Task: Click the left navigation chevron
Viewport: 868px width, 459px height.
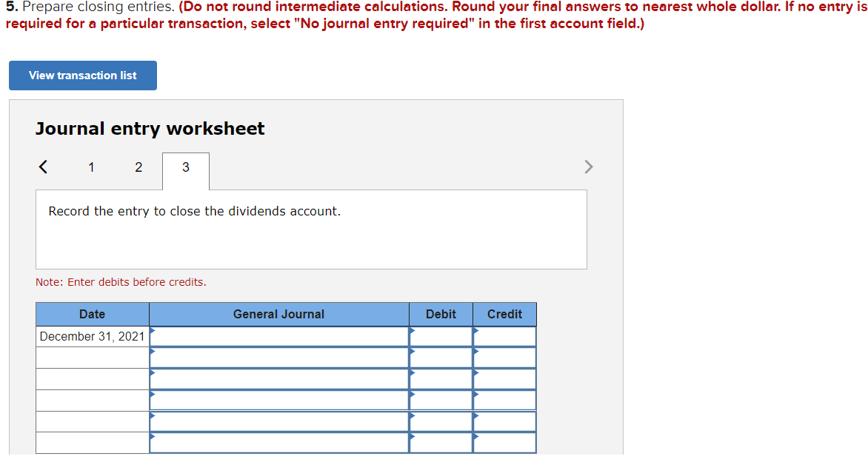Action: tap(42, 167)
